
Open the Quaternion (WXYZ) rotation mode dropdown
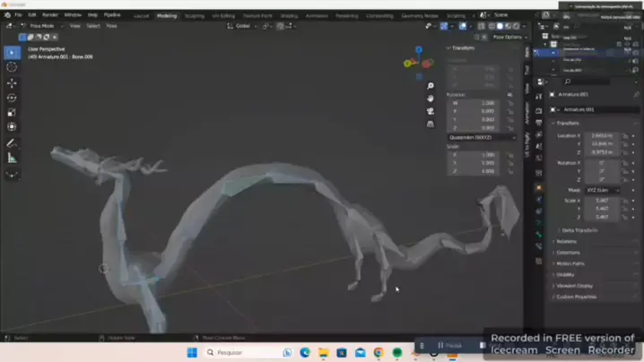pos(482,137)
